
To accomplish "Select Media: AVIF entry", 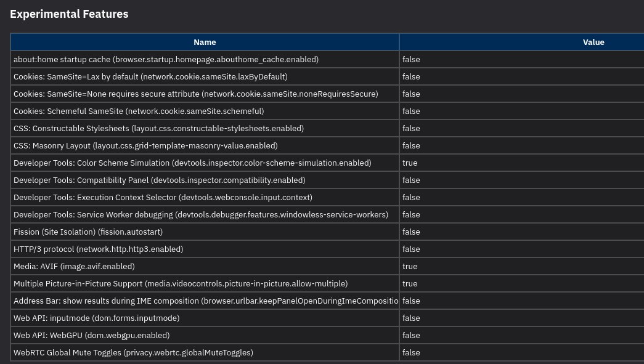I will (x=74, y=266).
